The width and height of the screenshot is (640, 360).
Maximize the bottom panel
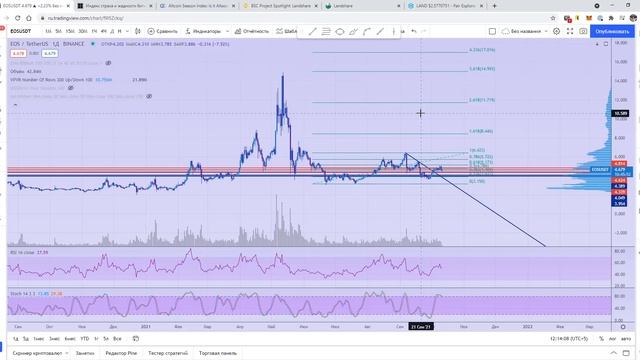pos(626,353)
